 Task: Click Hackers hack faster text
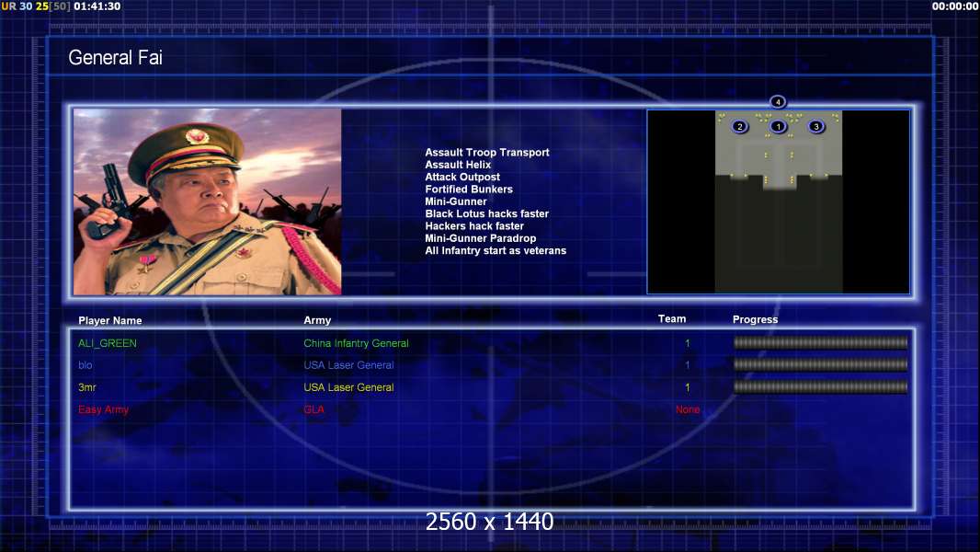point(474,225)
